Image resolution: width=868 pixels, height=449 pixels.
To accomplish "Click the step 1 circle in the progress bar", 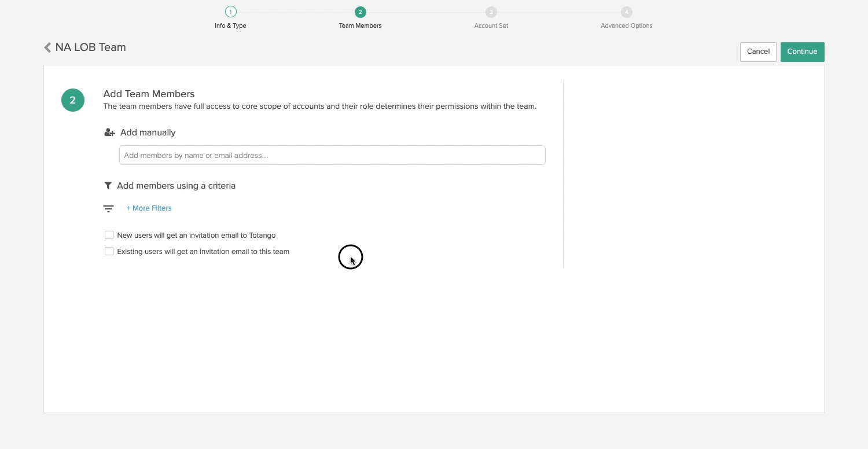I will coord(230,12).
